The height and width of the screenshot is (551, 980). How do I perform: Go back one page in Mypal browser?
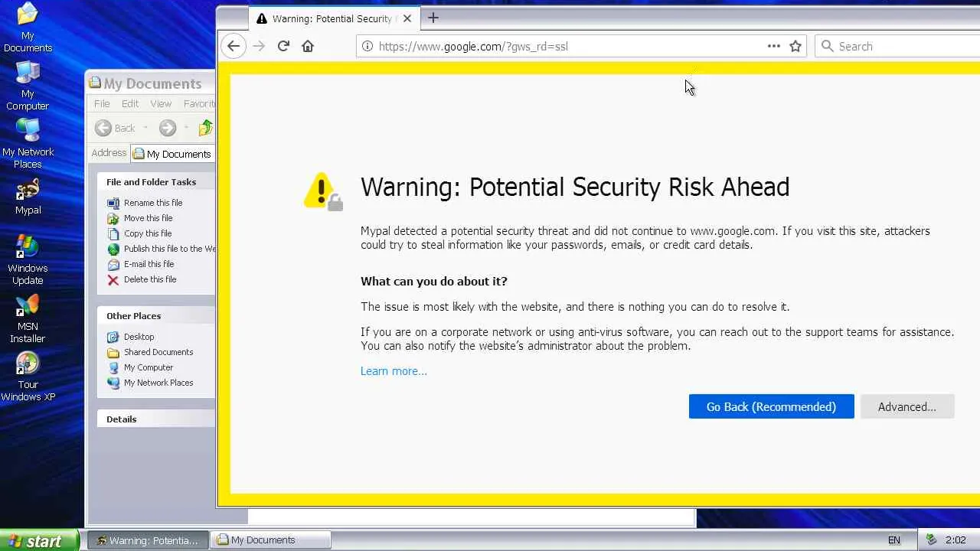point(234,46)
